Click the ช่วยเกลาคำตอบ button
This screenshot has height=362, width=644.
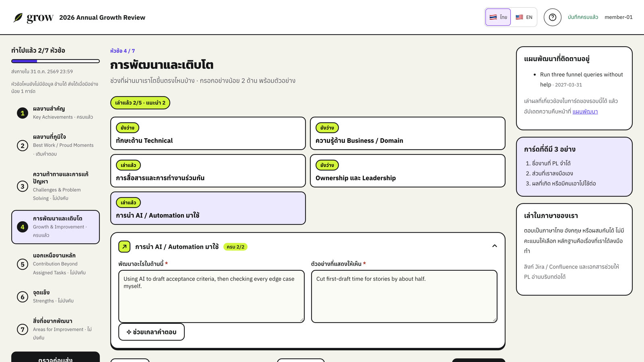pyautogui.click(x=151, y=332)
